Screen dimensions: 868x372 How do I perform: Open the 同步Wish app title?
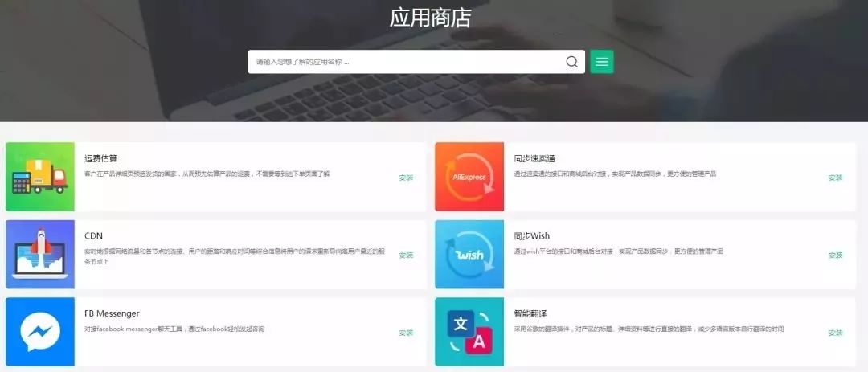(532, 236)
